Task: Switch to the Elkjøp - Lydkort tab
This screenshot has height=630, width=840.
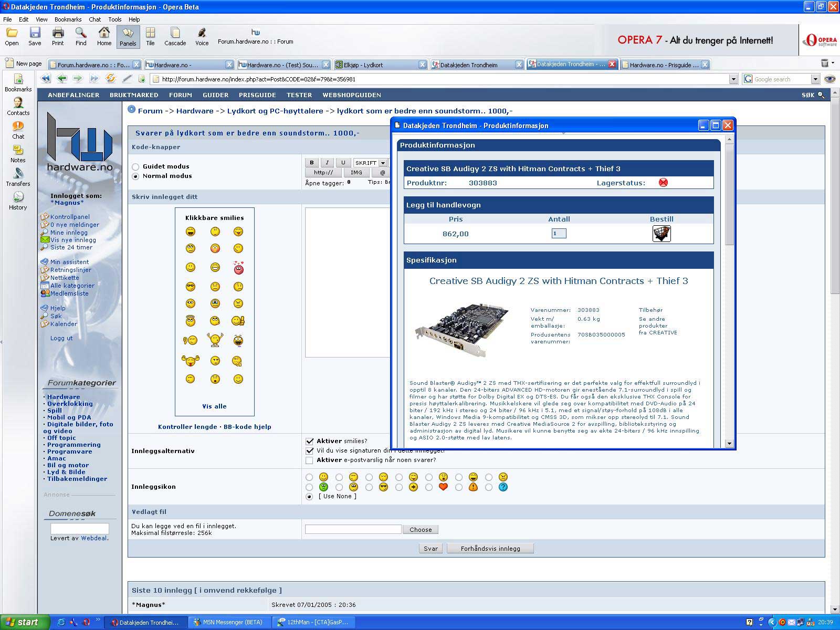Action: [381, 65]
